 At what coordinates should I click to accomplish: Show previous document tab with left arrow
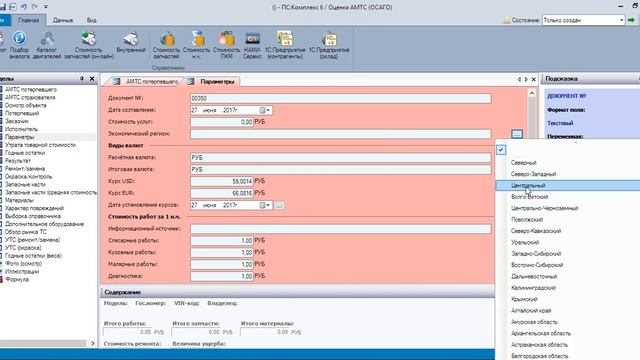click(x=519, y=79)
